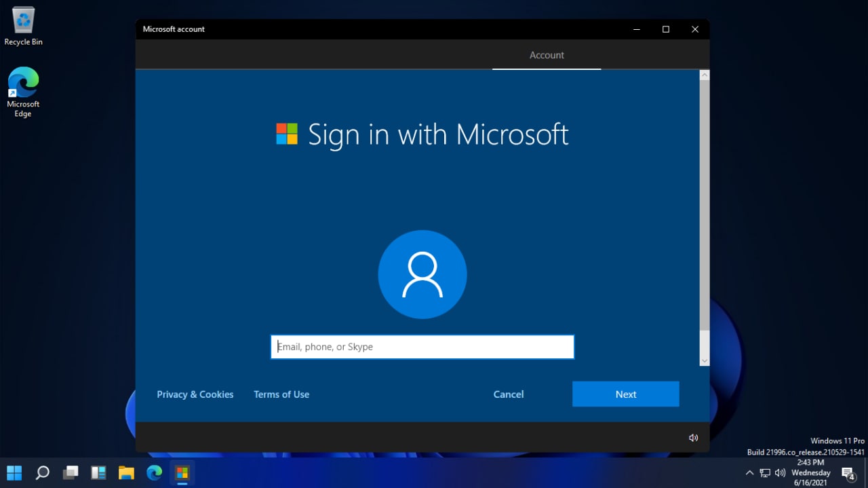Viewport: 868px width, 488px height.
Task: Click the user avatar circle
Action: click(x=422, y=275)
